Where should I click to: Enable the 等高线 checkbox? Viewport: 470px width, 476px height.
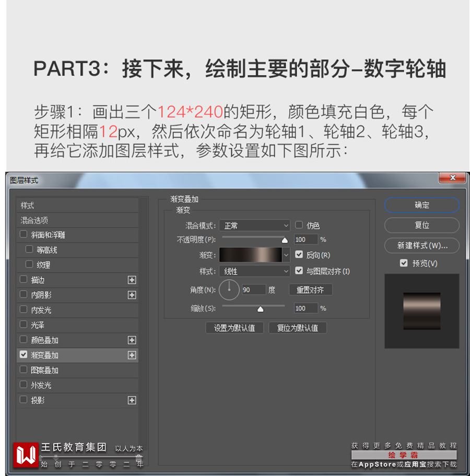pyautogui.click(x=29, y=249)
